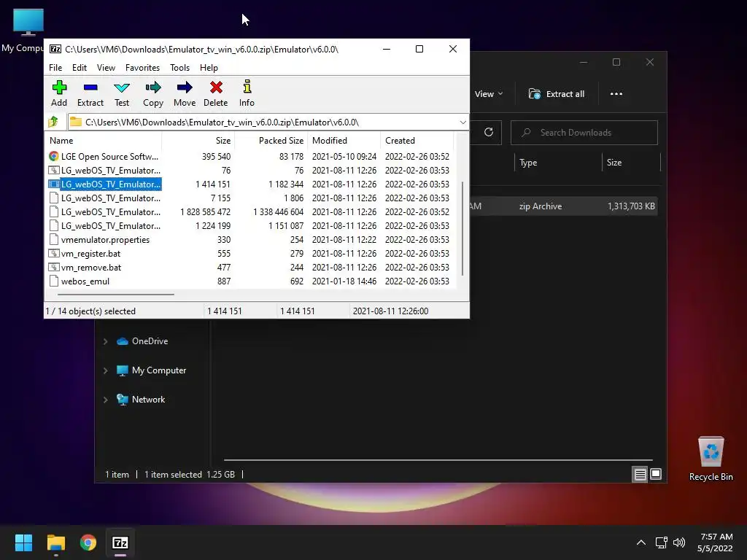Screen dimensions: 747x560
Task: Open Network in the navigation pane
Action: point(141,399)
